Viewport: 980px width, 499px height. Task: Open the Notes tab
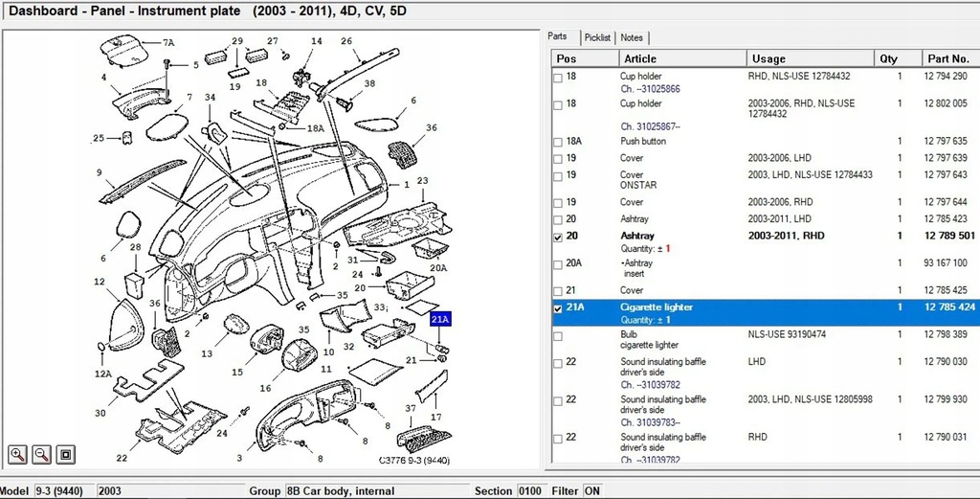(x=632, y=37)
